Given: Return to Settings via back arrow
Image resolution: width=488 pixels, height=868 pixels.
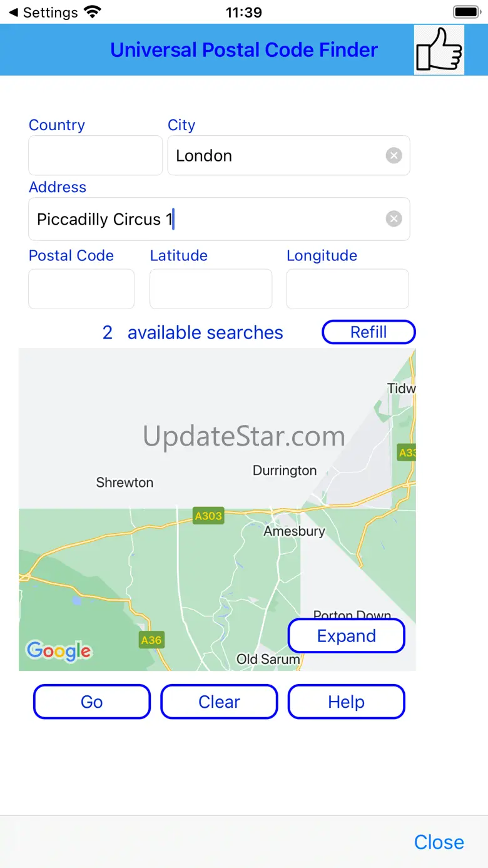Looking at the screenshot, I should pyautogui.click(x=43, y=13).
